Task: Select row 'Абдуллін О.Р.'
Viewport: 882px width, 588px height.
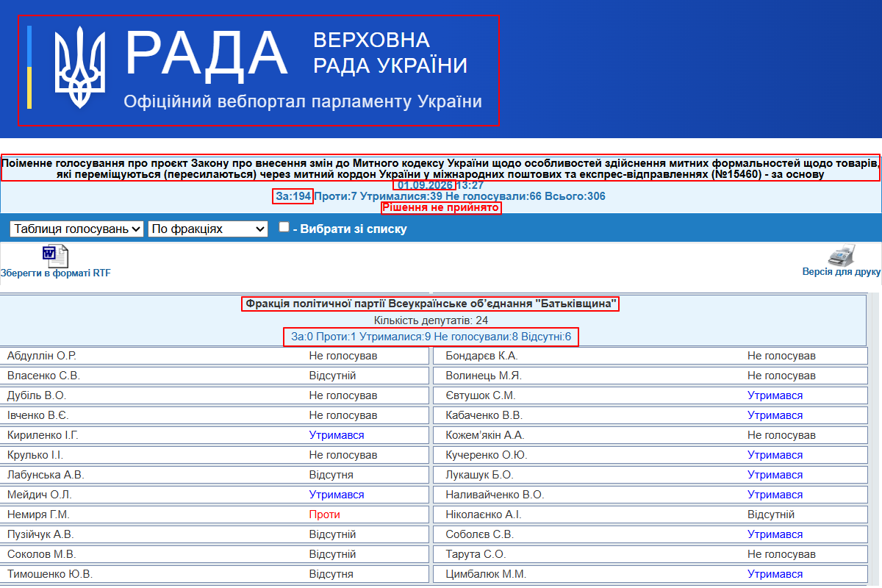Action: [x=215, y=356]
